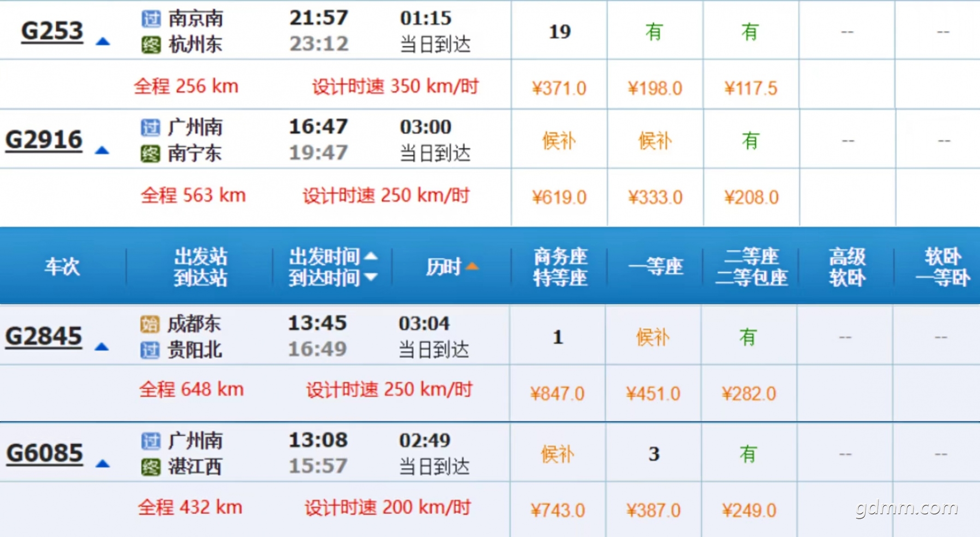Click the 车次 column header
Viewport: 980px width, 537px height.
coord(62,267)
